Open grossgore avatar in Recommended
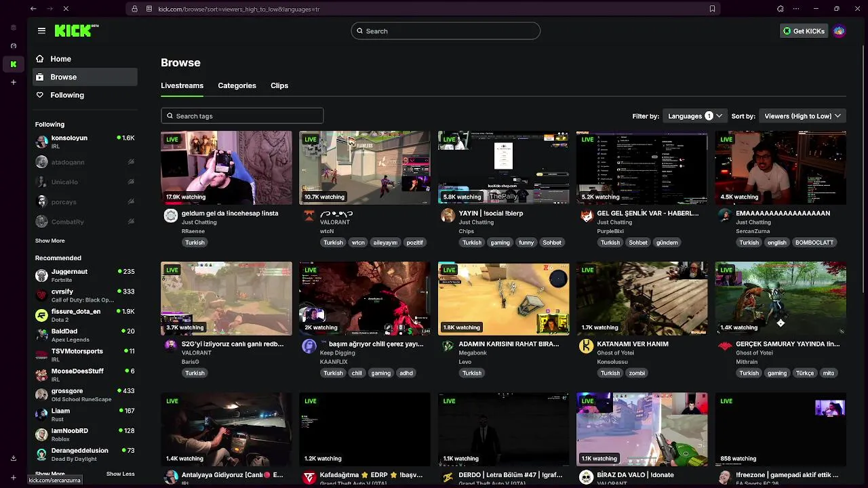The height and width of the screenshot is (488, 868). [42, 394]
